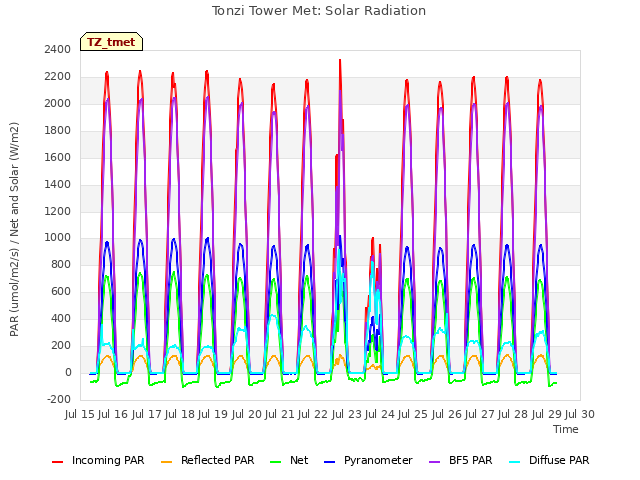Click the Jul 29 x-axis date label

coord(547,414)
